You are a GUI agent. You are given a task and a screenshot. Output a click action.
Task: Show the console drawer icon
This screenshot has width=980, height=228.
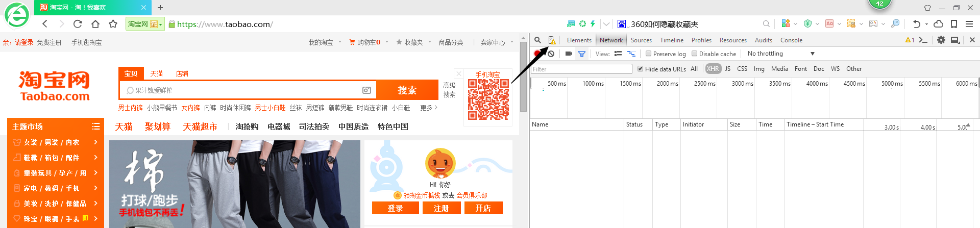click(x=923, y=40)
